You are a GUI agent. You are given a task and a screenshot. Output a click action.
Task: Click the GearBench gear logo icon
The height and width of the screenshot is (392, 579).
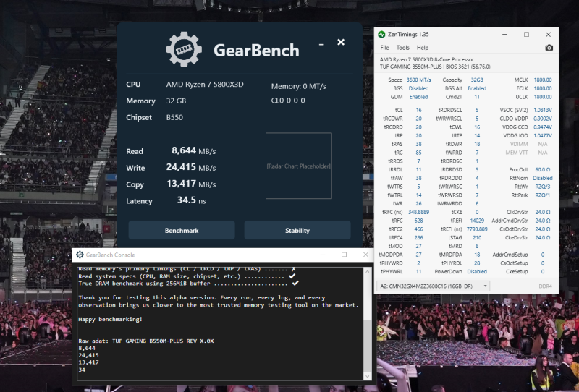coord(184,49)
